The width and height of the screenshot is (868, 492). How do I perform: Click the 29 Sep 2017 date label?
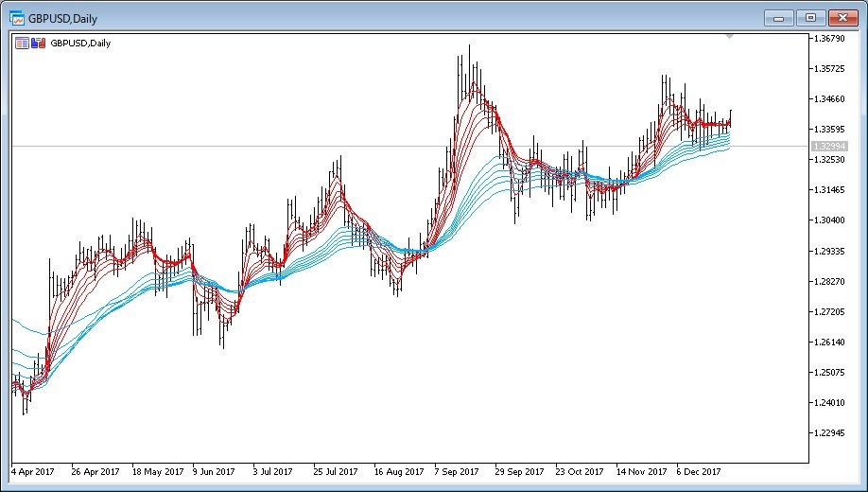coord(519,472)
